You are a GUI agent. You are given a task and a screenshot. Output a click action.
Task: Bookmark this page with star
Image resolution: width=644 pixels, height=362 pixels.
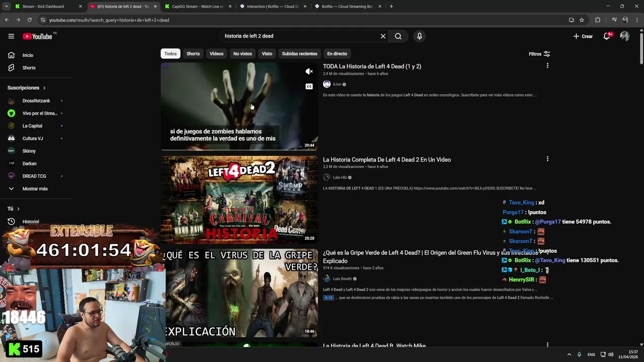coord(582,20)
